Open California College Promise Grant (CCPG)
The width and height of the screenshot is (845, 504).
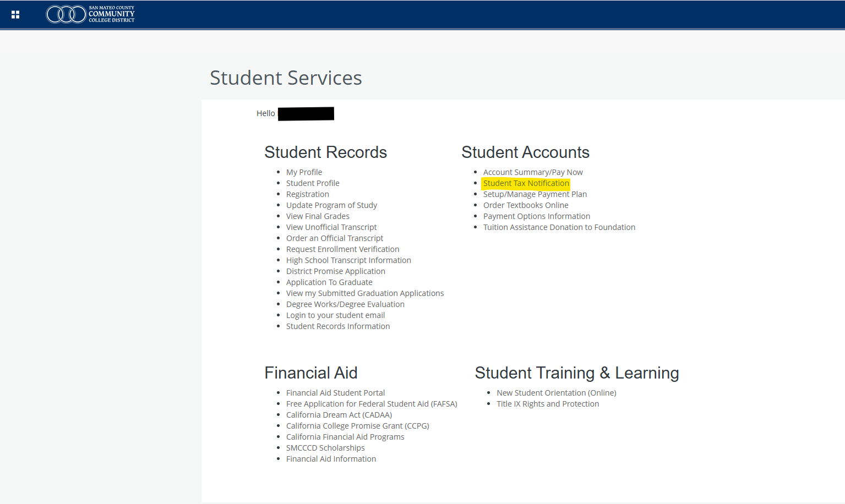(x=358, y=426)
